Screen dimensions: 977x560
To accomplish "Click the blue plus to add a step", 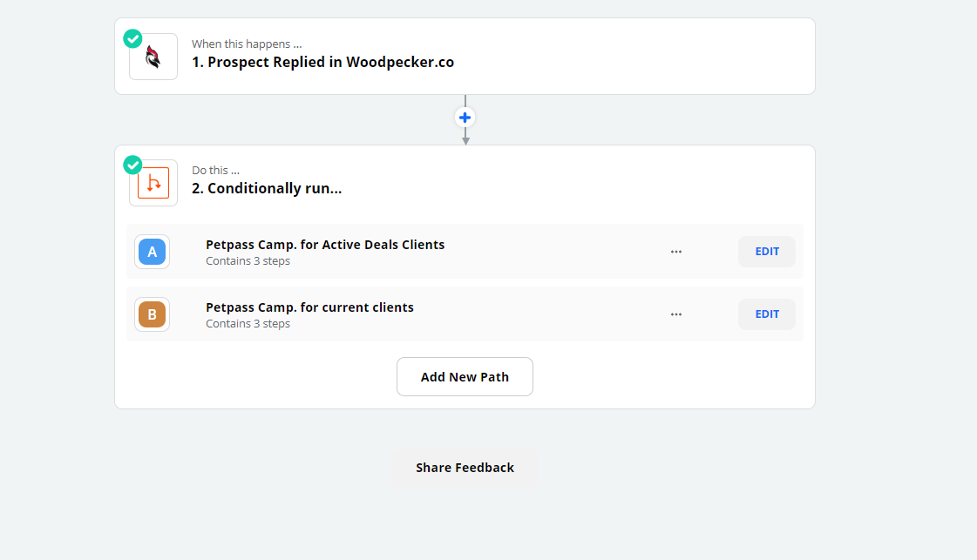I will [465, 117].
